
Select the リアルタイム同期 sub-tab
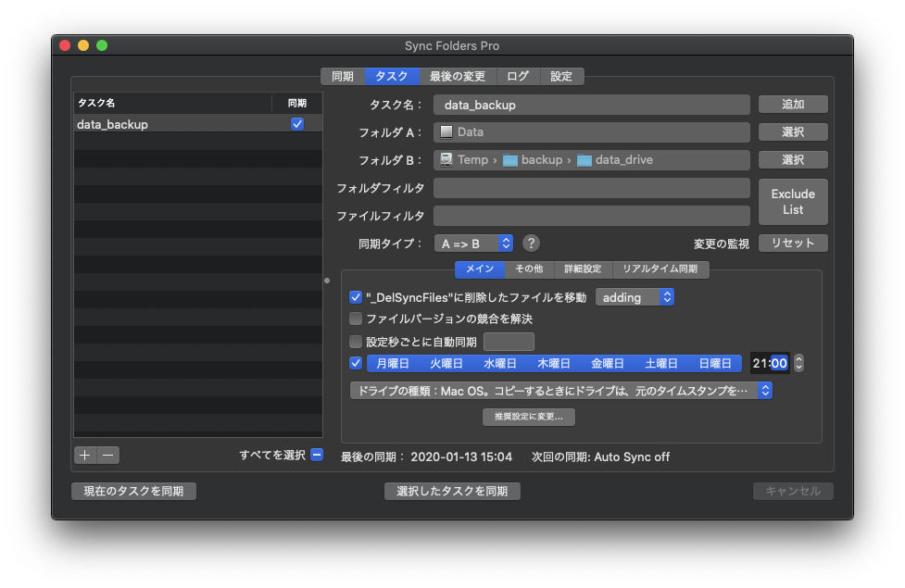coord(660,269)
